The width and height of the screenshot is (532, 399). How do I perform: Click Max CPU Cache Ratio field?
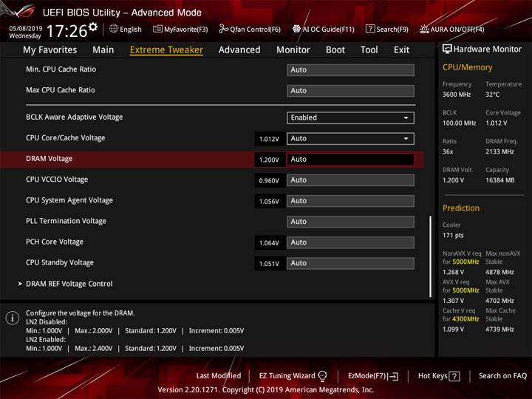point(350,91)
